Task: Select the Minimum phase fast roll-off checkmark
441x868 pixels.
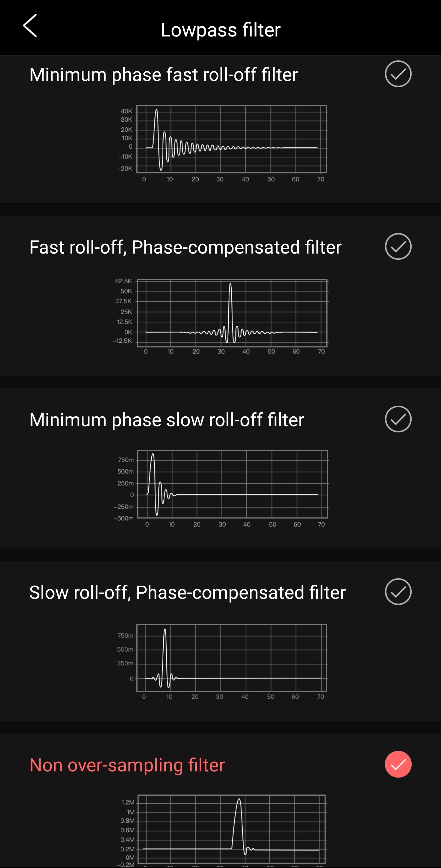Action: (x=398, y=74)
